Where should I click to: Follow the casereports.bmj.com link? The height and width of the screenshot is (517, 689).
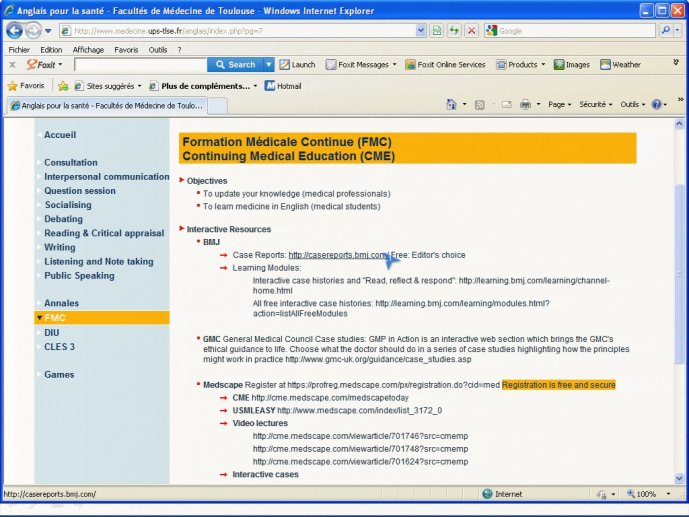point(338,255)
